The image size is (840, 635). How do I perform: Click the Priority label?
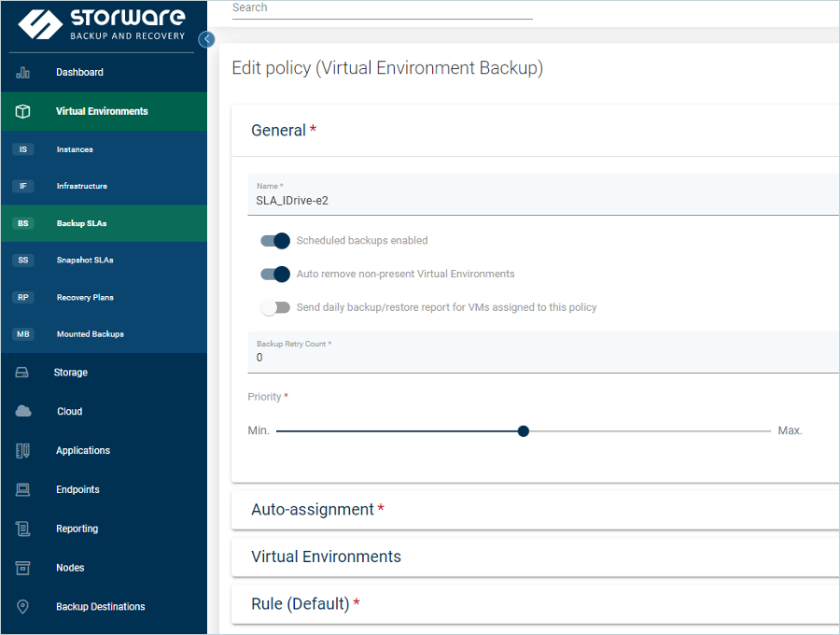tap(265, 397)
